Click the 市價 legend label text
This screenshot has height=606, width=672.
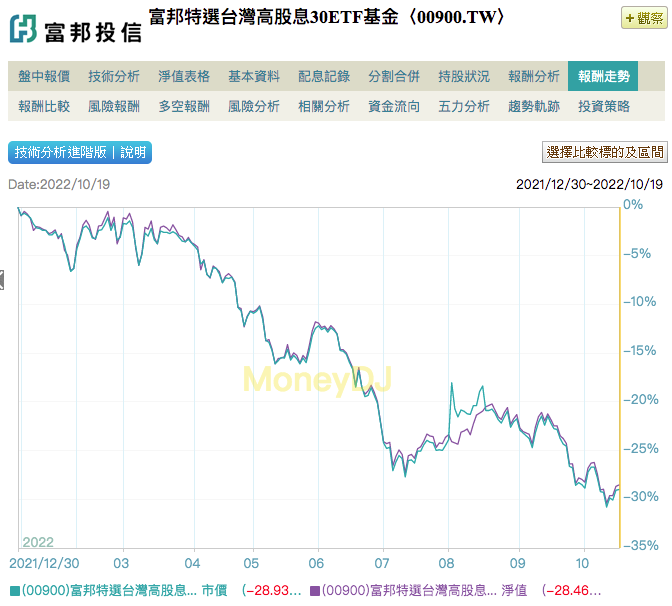(x=124, y=591)
